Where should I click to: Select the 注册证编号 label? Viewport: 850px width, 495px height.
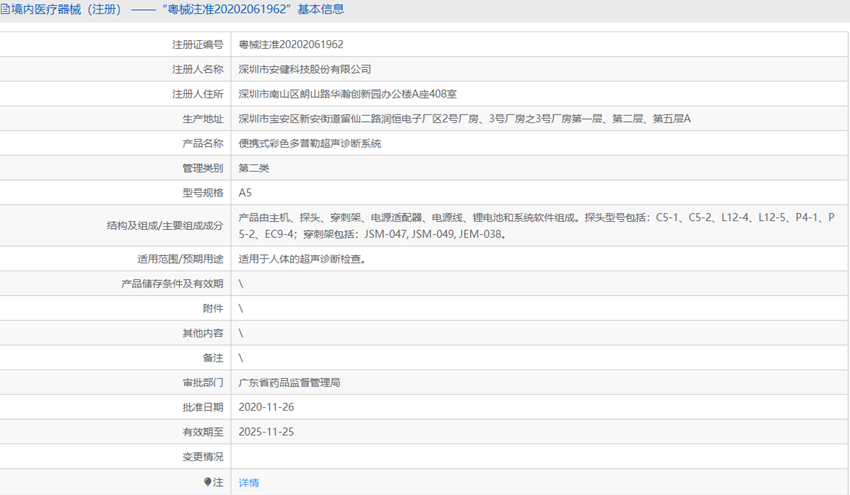(198, 44)
